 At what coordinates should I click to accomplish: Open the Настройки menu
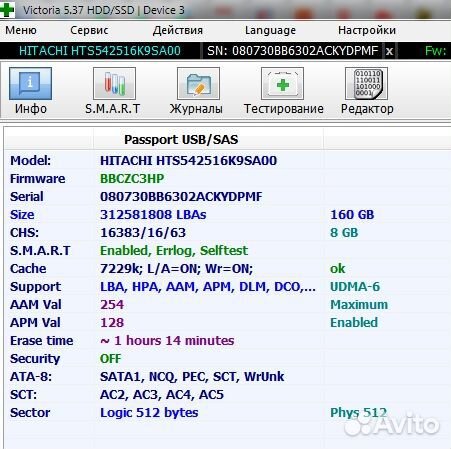coord(367,30)
